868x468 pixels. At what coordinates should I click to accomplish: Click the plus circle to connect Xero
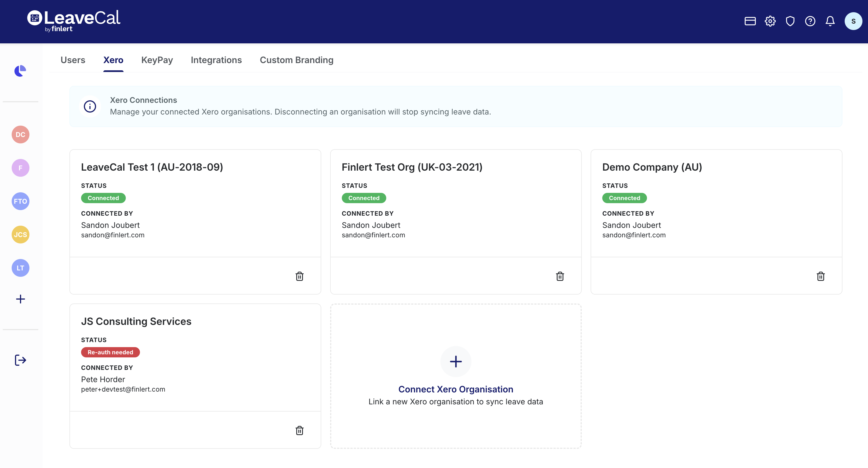click(x=456, y=362)
